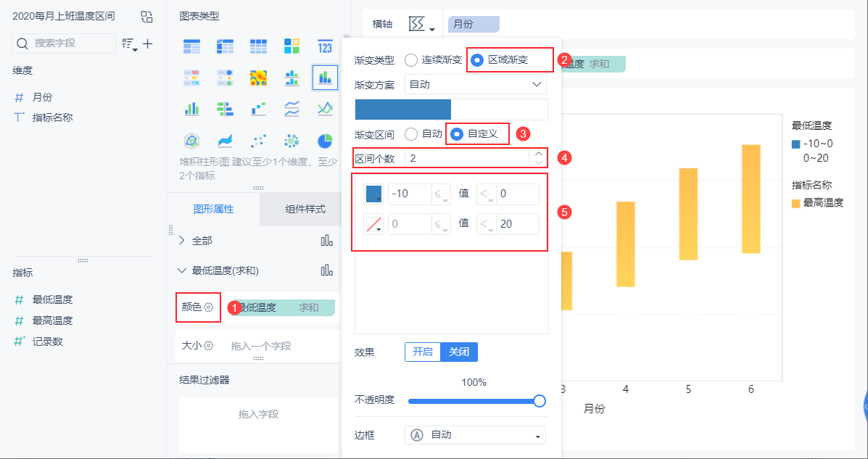Image resolution: width=868 pixels, height=459 pixels.
Task: Open the 颜色 gear settings icon
Action: 209,307
